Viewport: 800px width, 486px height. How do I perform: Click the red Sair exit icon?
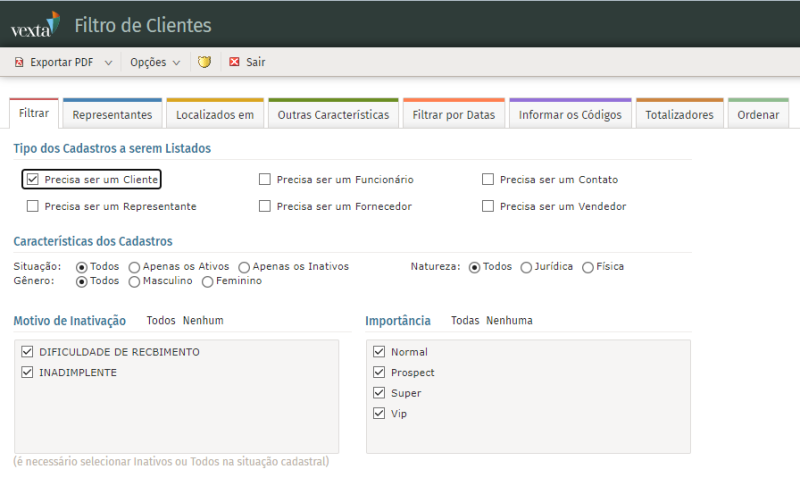pos(234,62)
